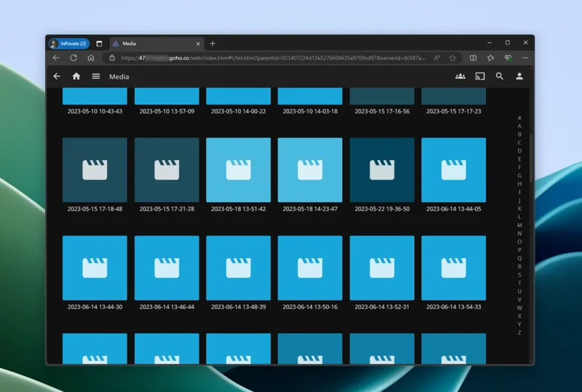The width and height of the screenshot is (582, 392).
Task: Jump to letter H in alphabet picker
Action: [x=519, y=184]
